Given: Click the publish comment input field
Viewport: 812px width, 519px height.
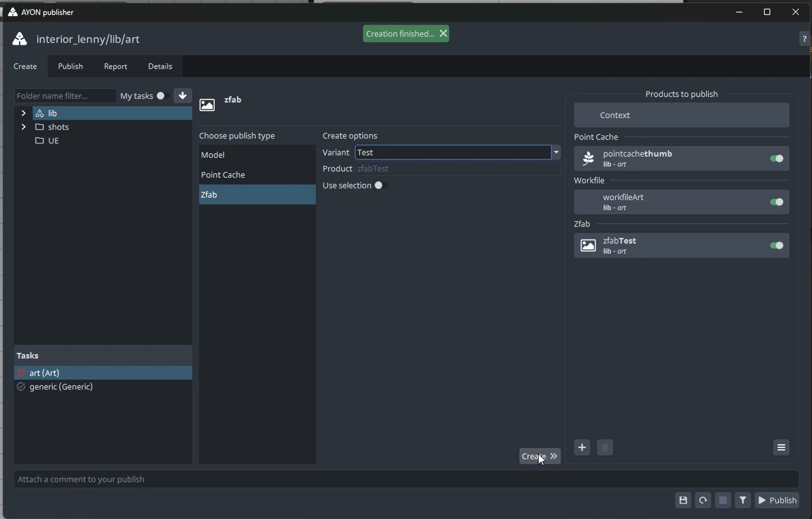Looking at the screenshot, I should 406,479.
